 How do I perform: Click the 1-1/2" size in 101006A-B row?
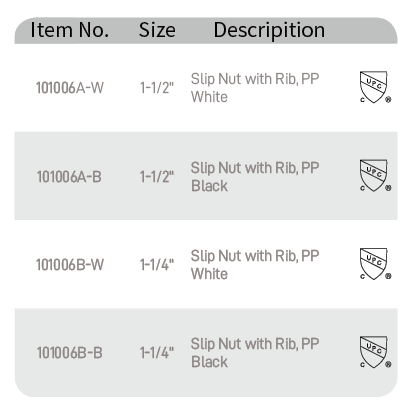[x=157, y=177]
